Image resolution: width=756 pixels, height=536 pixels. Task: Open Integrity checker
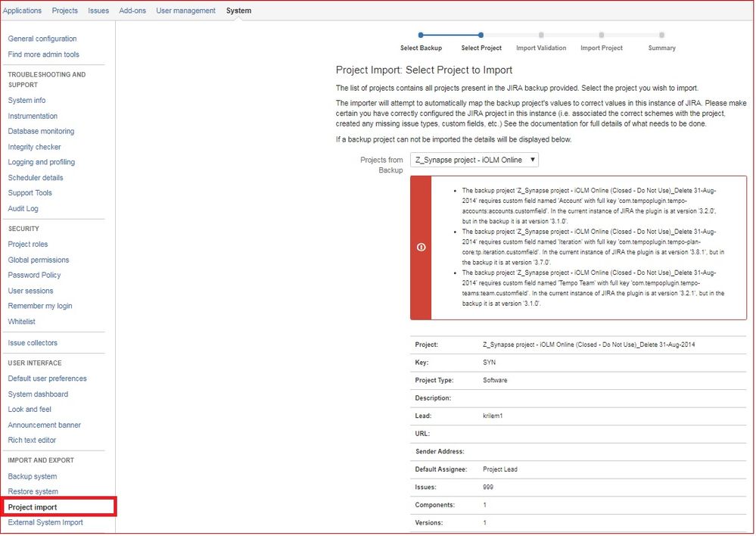tap(34, 147)
